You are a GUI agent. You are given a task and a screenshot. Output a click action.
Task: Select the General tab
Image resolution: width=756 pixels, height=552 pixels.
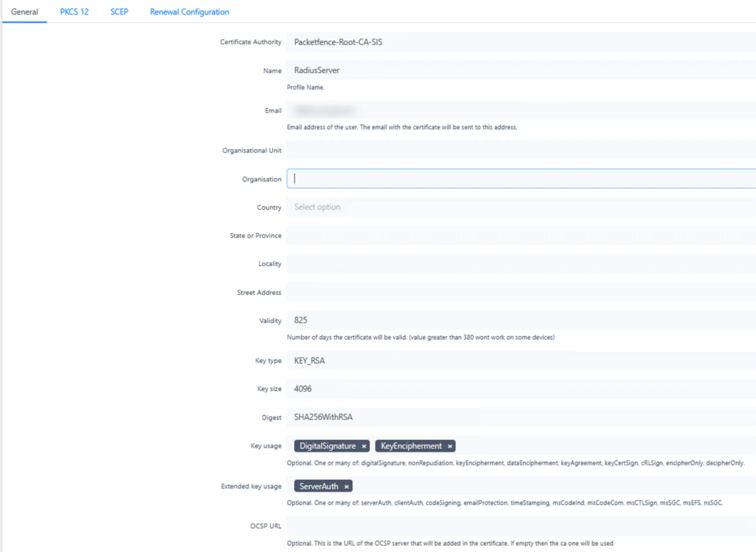25,12
